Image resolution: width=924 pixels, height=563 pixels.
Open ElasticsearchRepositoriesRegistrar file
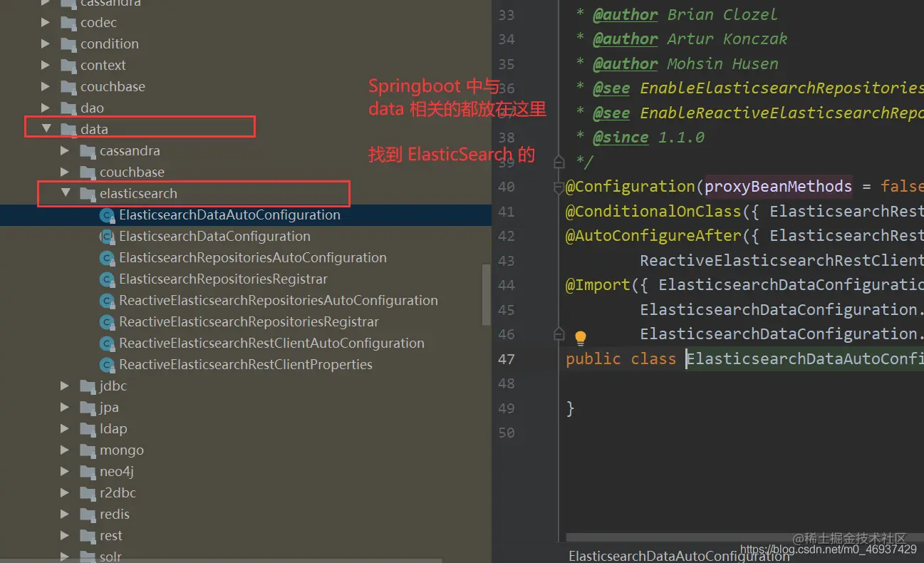pos(223,279)
